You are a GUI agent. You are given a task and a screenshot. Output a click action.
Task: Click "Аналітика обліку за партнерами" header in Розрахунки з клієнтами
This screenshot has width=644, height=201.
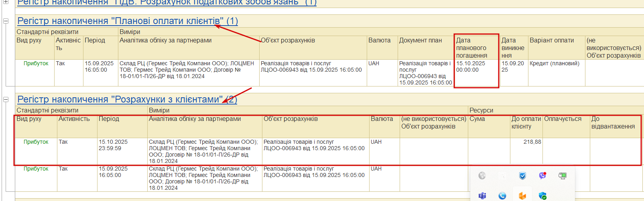pyautogui.click(x=205, y=126)
